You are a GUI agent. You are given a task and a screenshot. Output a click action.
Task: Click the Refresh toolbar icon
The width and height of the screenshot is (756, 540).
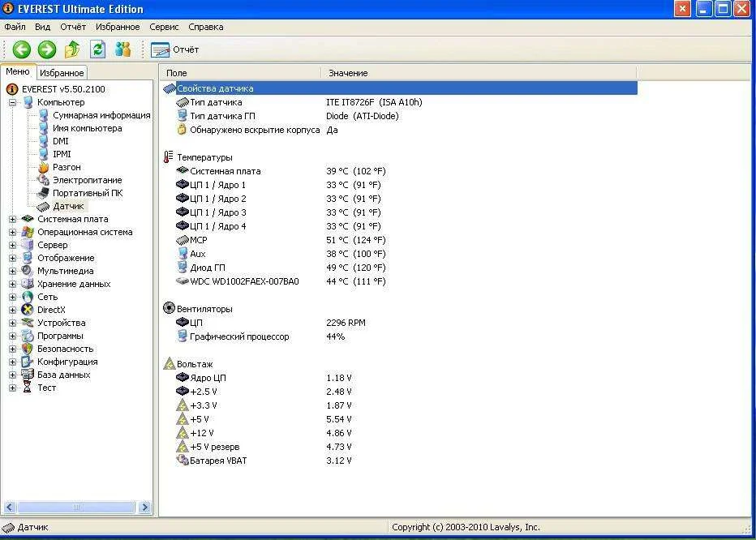(98, 49)
